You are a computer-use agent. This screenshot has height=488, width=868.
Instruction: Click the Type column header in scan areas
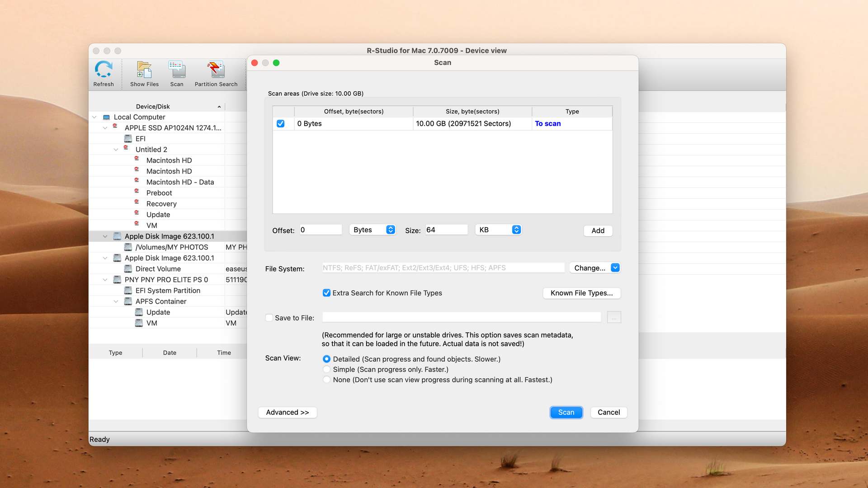coord(572,111)
